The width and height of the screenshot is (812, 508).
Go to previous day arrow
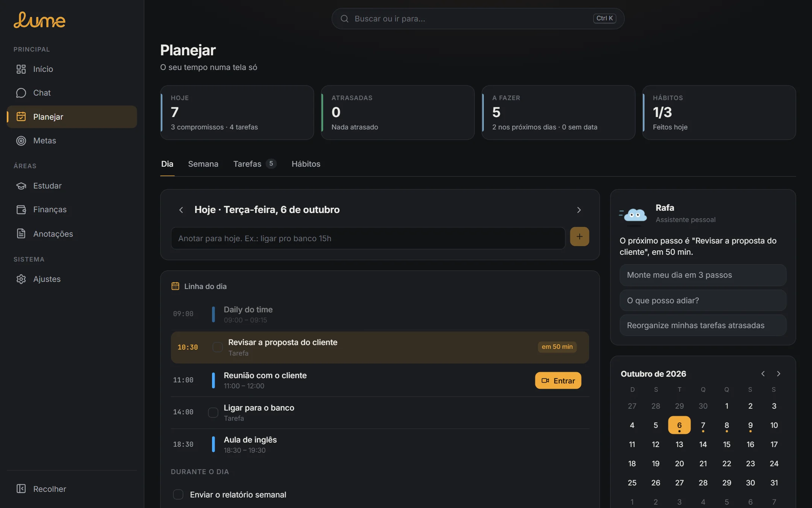181,210
